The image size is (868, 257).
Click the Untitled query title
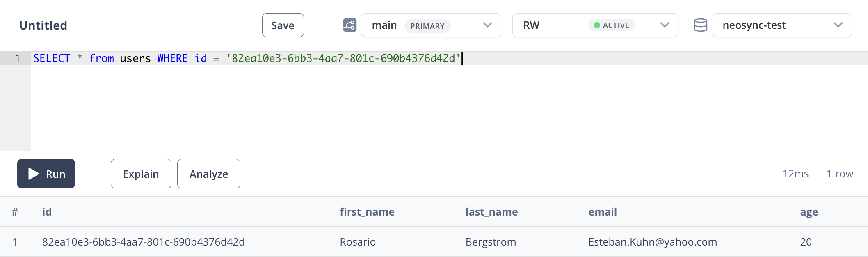tap(43, 25)
